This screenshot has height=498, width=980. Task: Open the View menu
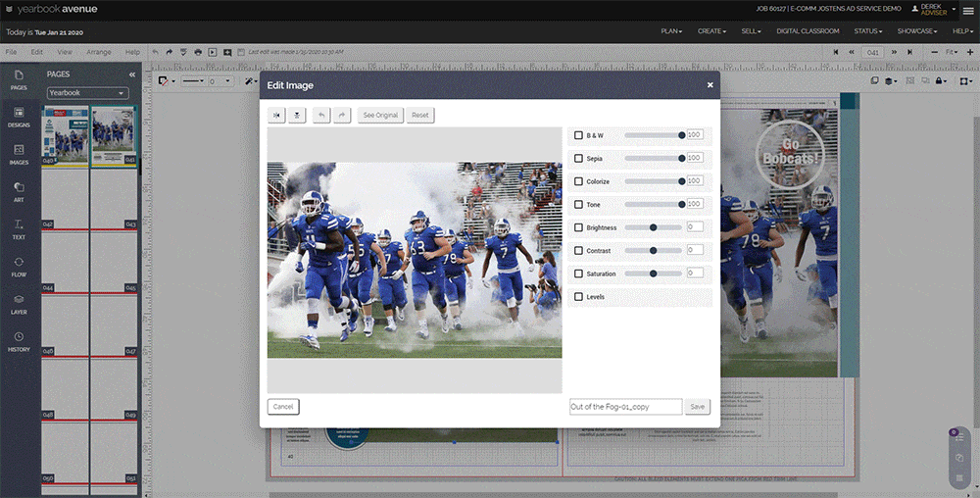pyautogui.click(x=65, y=53)
